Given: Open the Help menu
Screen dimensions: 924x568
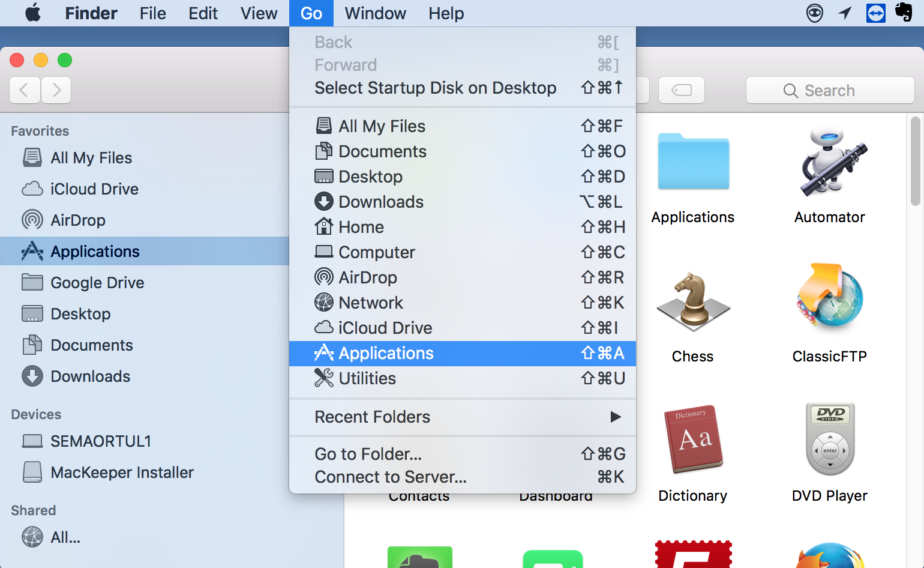Looking at the screenshot, I should (446, 13).
